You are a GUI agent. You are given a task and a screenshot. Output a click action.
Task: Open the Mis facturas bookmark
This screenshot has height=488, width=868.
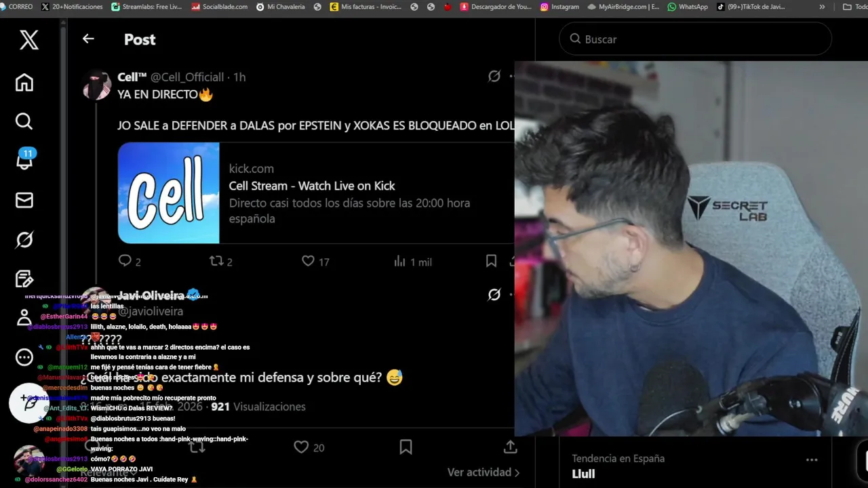365,7
